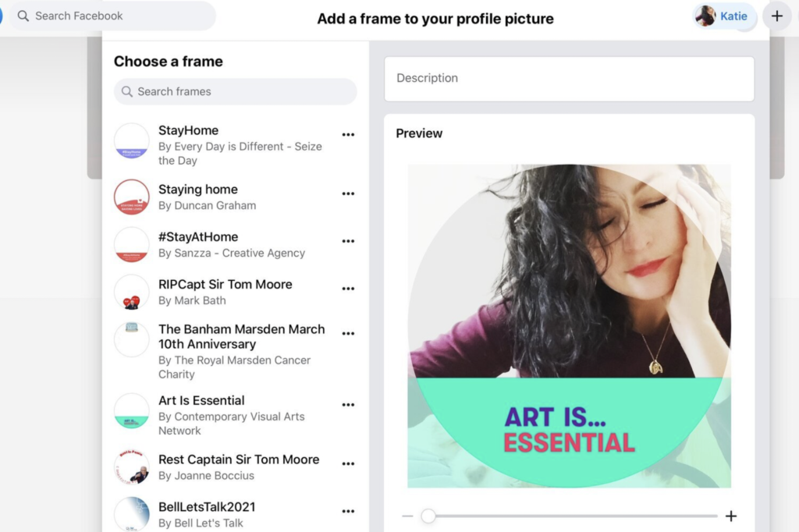Click the plus icon to zoom in preview

point(731,516)
